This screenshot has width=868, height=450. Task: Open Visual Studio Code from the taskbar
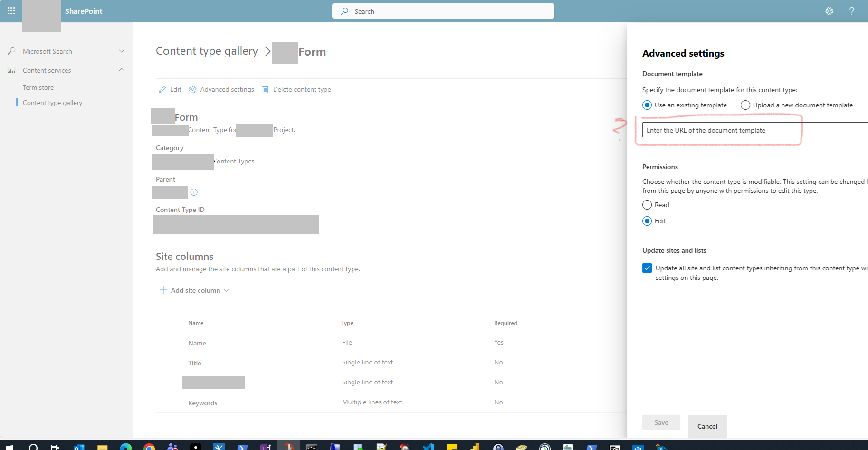pyautogui.click(x=429, y=447)
